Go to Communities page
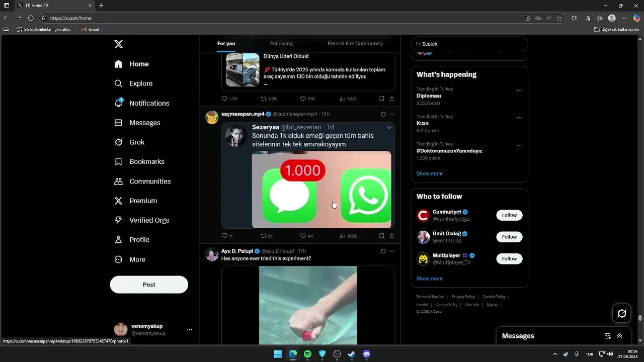Screen dimensions: 644x362 [142, 181]
